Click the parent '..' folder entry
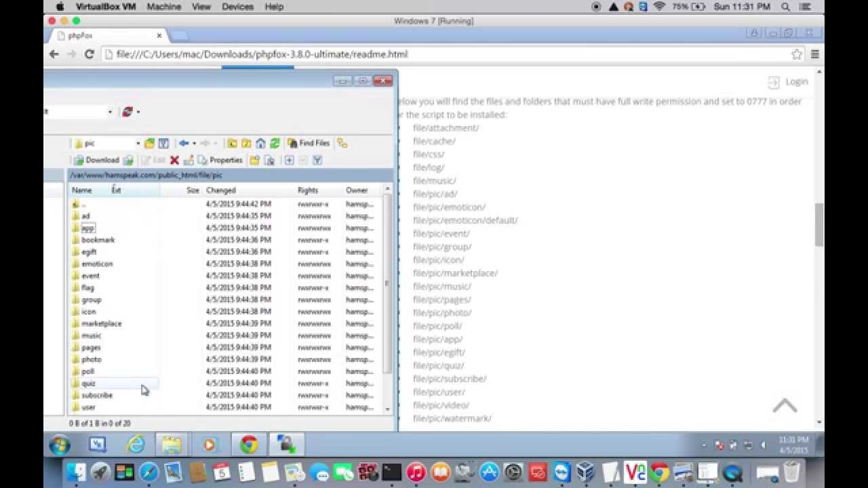The width and height of the screenshot is (868, 488). (79, 204)
